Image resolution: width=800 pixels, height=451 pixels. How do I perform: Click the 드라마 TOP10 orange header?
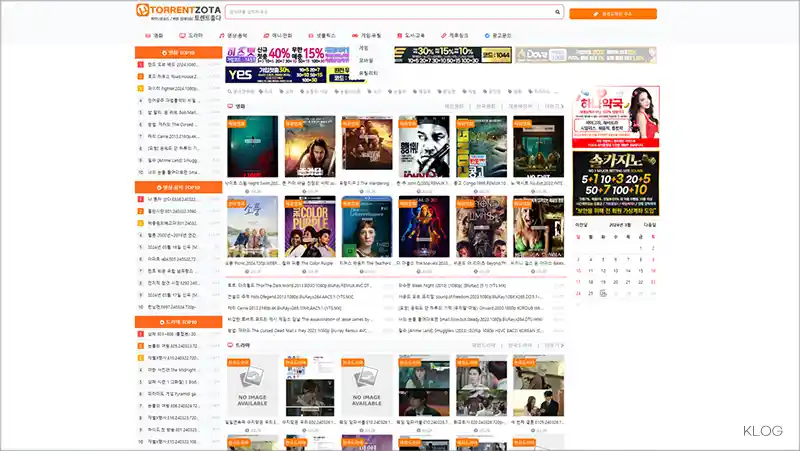178,322
